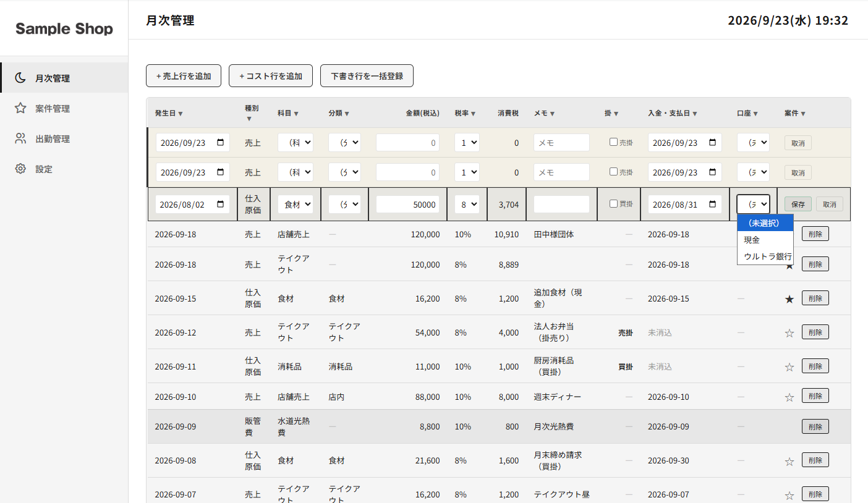Open calendar picker on the 2026/08/31 payment date
This screenshot has height=503, width=868.
pos(713,205)
